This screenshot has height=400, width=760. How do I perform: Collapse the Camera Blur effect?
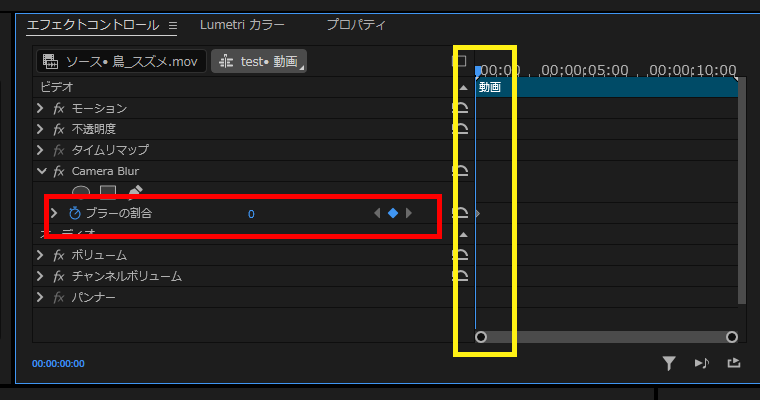(42, 171)
